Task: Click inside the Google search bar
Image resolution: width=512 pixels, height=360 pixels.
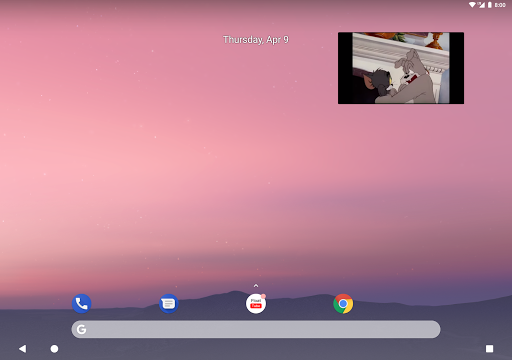Action: click(x=256, y=329)
